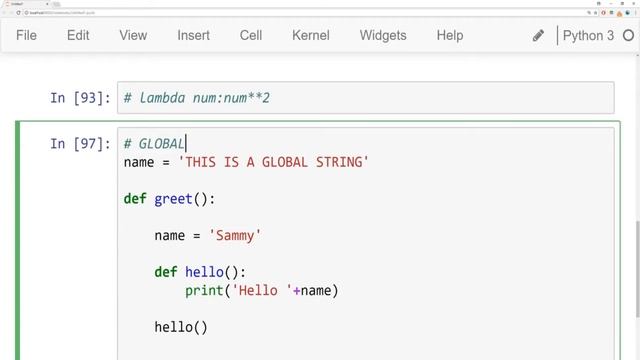The height and width of the screenshot is (360, 640).
Task: Open the browser's three-dot menu
Action: click(636, 13)
